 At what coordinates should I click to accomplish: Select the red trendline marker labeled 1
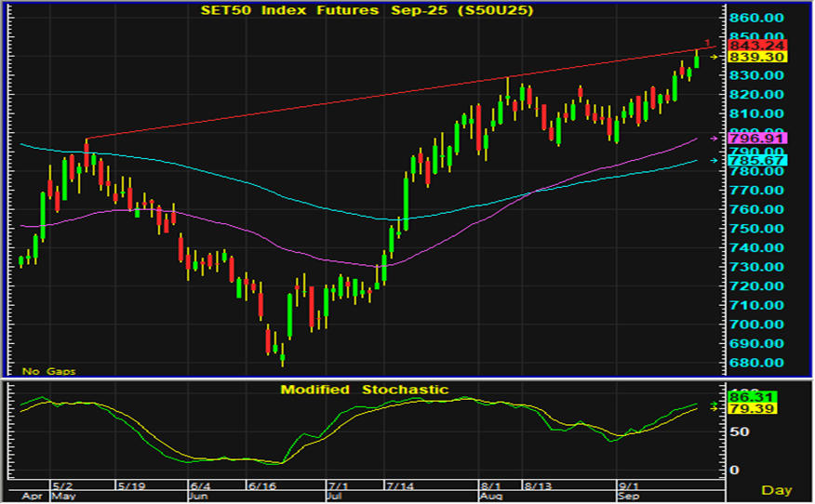(x=708, y=43)
